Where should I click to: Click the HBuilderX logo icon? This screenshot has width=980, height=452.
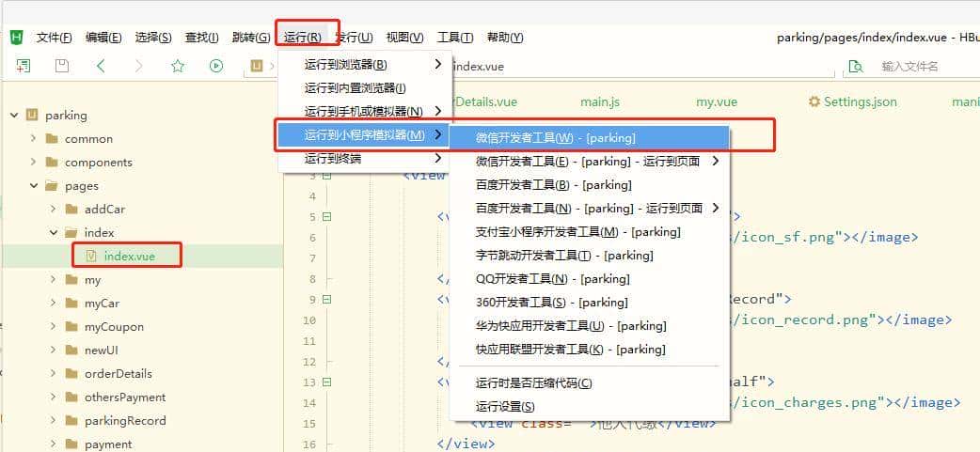17,38
